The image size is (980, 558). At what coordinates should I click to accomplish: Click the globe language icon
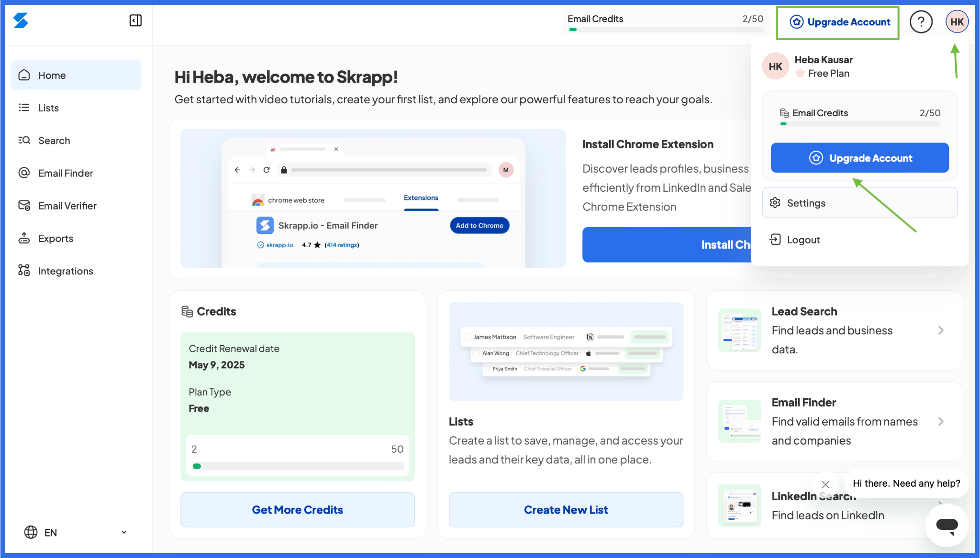tap(31, 532)
